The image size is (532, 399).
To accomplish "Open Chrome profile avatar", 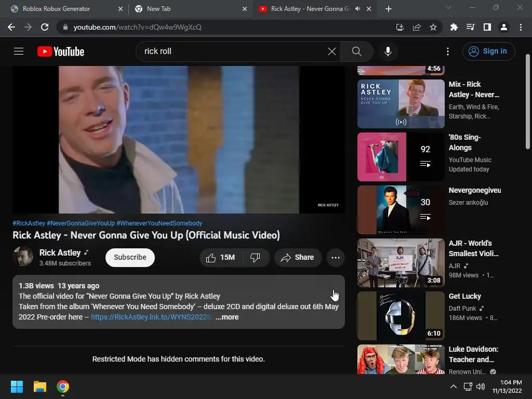I will [x=504, y=27].
